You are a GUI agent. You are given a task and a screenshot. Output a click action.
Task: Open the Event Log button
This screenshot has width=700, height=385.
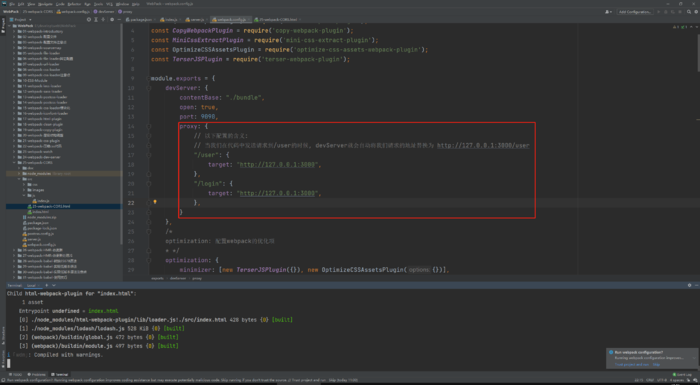683,375
